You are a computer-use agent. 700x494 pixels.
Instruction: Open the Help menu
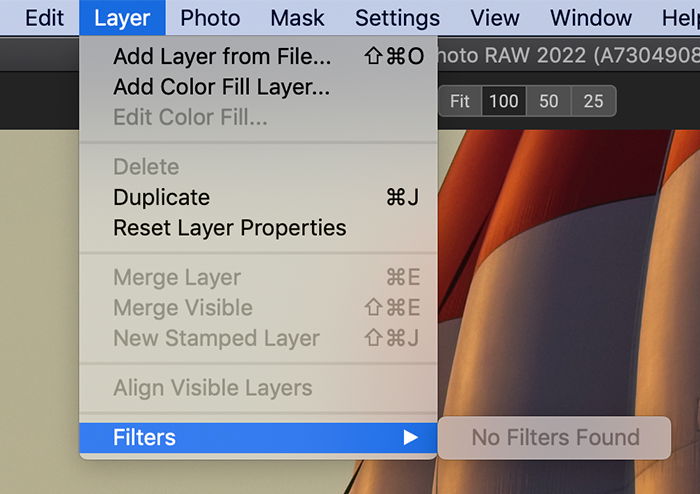[x=680, y=18]
